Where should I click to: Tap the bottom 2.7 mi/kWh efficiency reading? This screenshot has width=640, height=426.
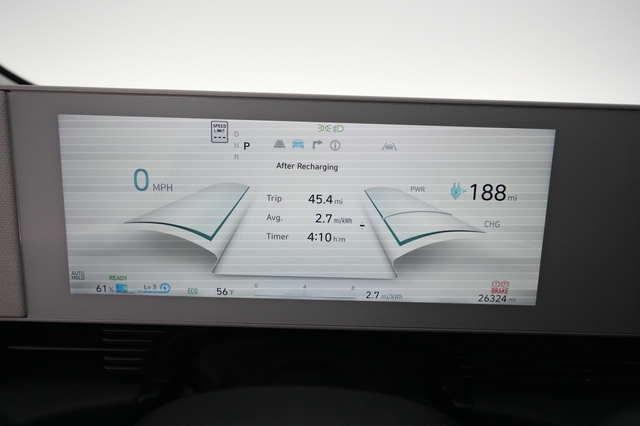coord(384,295)
